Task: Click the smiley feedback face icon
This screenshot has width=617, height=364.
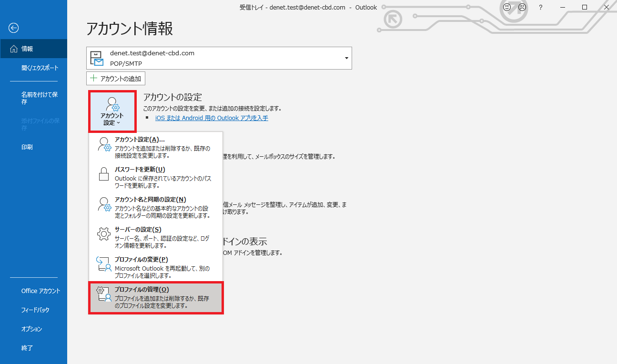Action: pyautogui.click(x=506, y=7)
